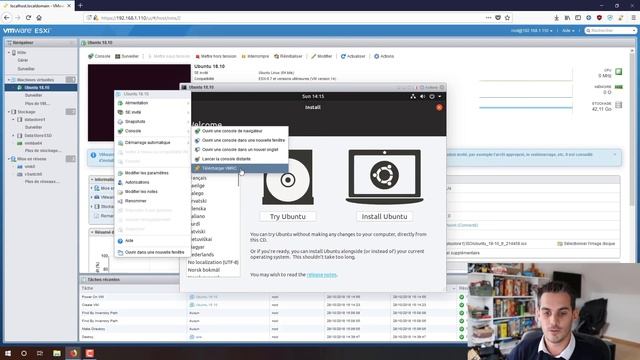Collapse Mise en réseau node in navigator

coord(9,159)
